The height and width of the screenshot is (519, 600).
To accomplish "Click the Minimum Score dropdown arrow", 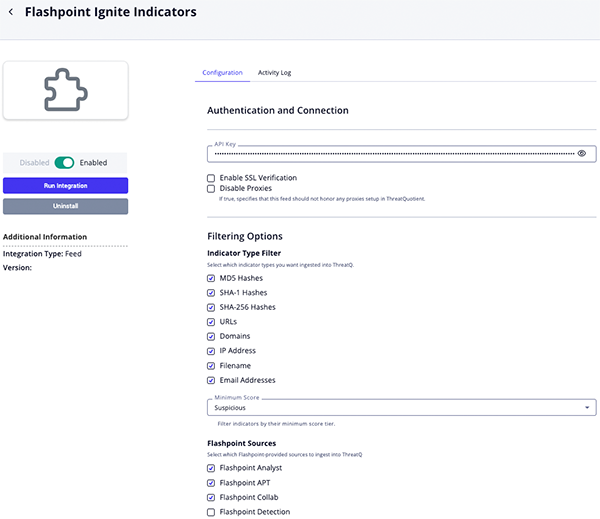I will click(586, 408).
